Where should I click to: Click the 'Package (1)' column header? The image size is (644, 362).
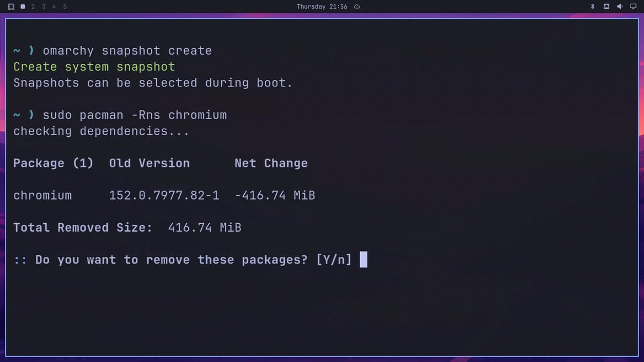click(53, 164)
